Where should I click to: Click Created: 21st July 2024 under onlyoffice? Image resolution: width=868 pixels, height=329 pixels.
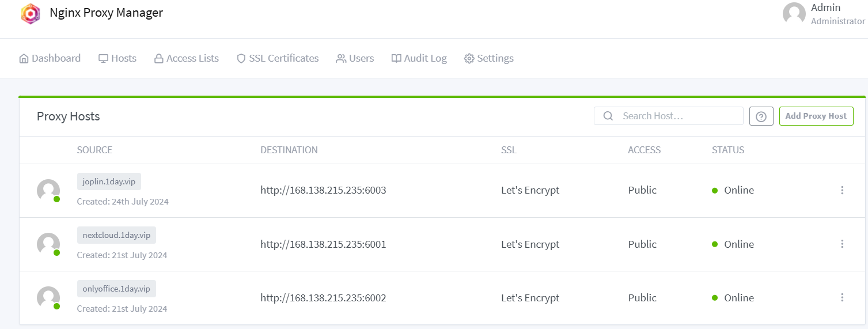click(122, 309)
